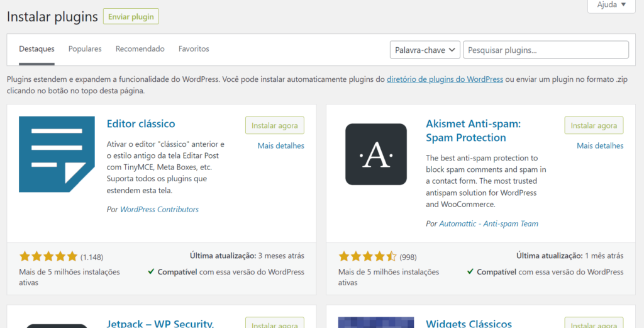Open Mais detalhes for Editor clássico
644x328 pixels.
(x=281, y=145)
